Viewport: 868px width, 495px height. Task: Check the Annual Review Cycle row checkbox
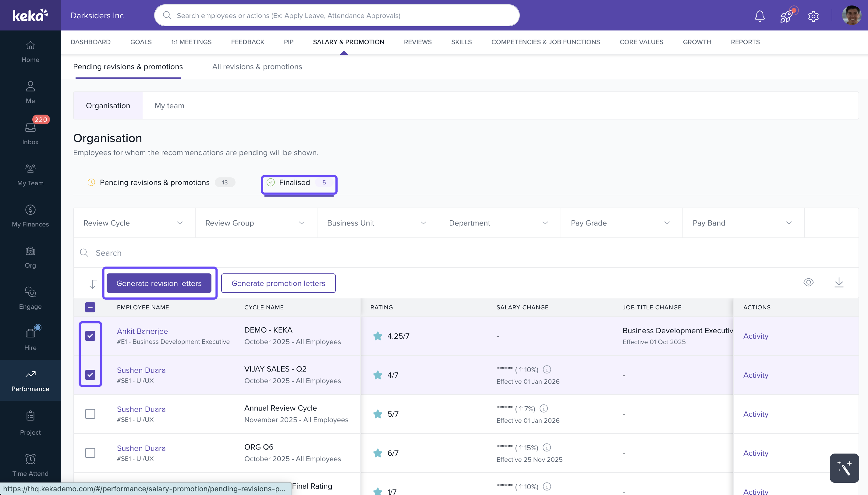pos(90,414)
